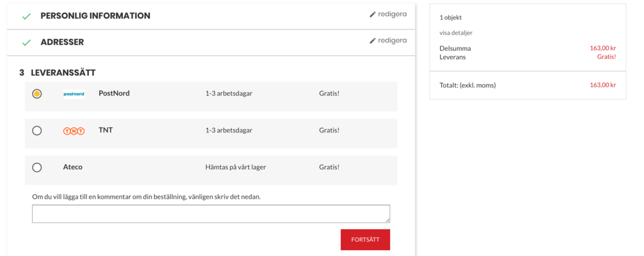Click the PostNord logo
Viewport: 644px width, 256px height.
click(x=74, y=94)
